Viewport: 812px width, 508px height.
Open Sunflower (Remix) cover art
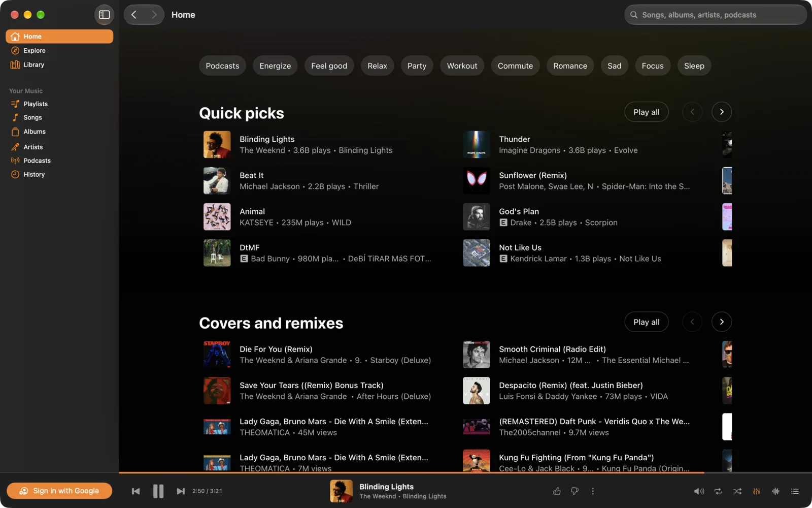point(476,181)
